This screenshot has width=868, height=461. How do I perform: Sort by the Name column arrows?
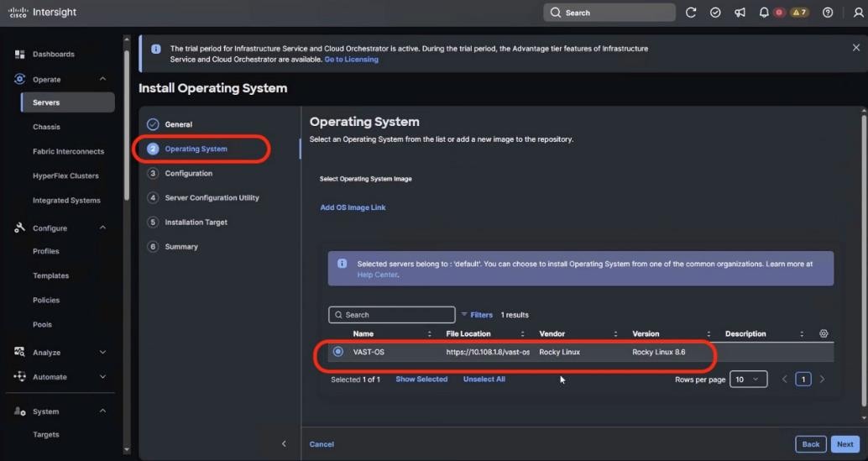coord(430,333)
